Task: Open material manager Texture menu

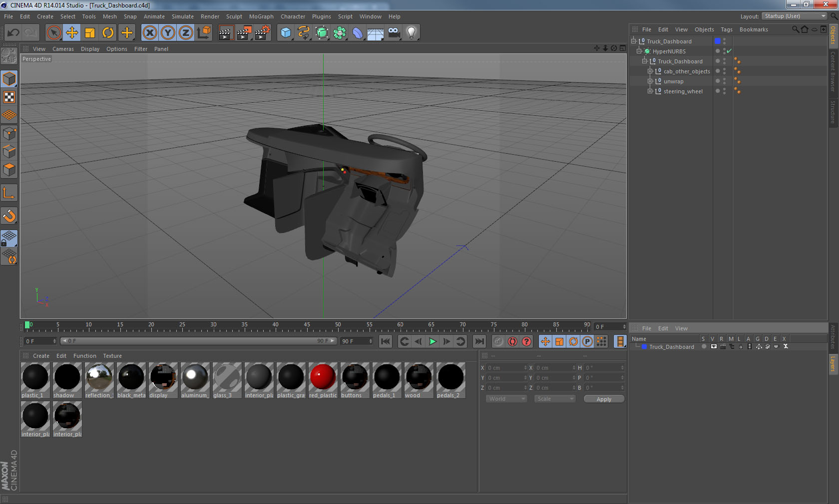Action: pos(112,356)
